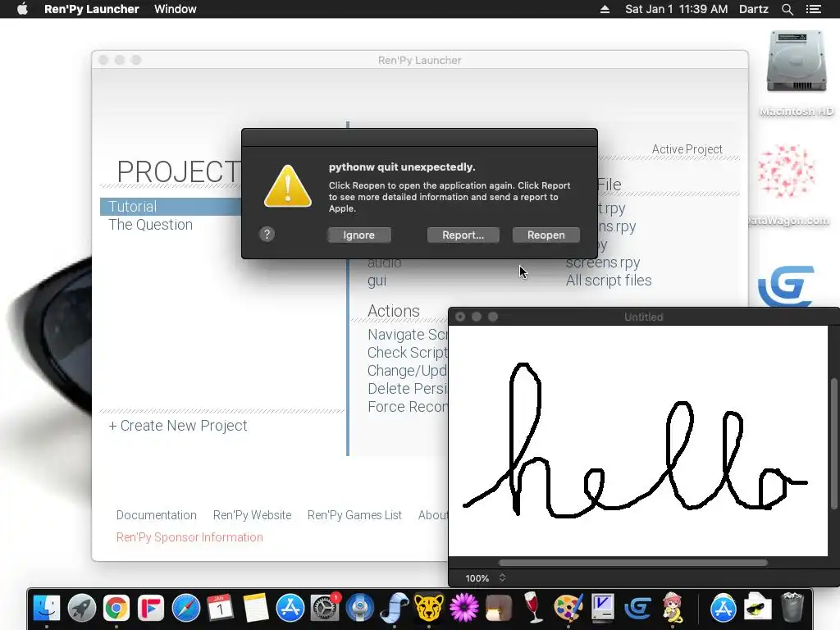Open Notification Center list icon
The image size is (840, 630).
(x=814, y=9)
